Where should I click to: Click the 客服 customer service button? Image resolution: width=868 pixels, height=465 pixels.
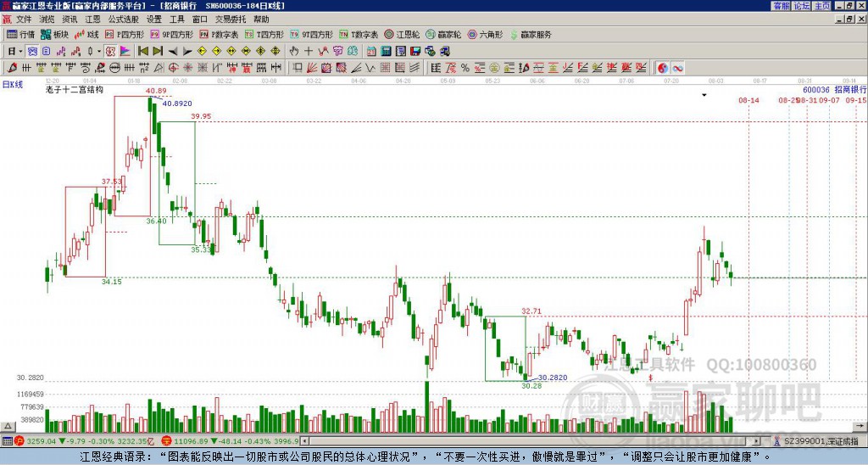(782, 6)
